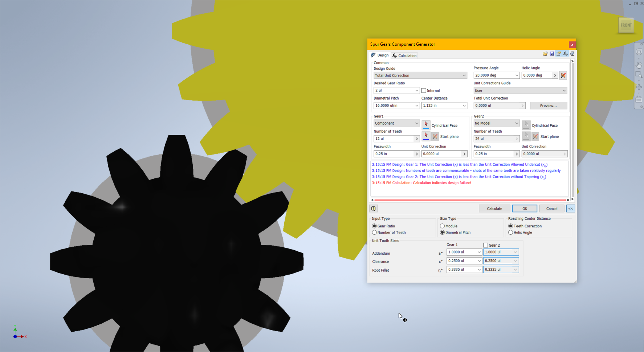
Task: Click the Gear 2 Unit Correction tapering message
Action: [x=459, y=177]
